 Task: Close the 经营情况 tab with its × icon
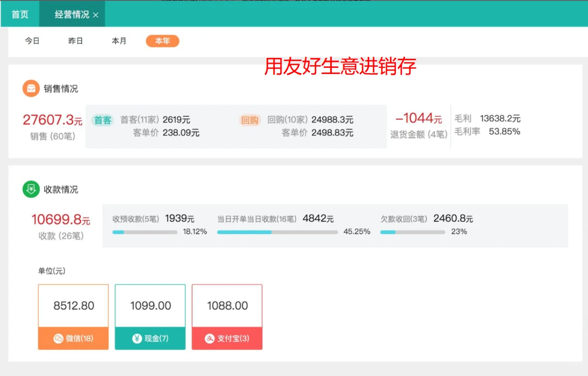tap(96, 14)
